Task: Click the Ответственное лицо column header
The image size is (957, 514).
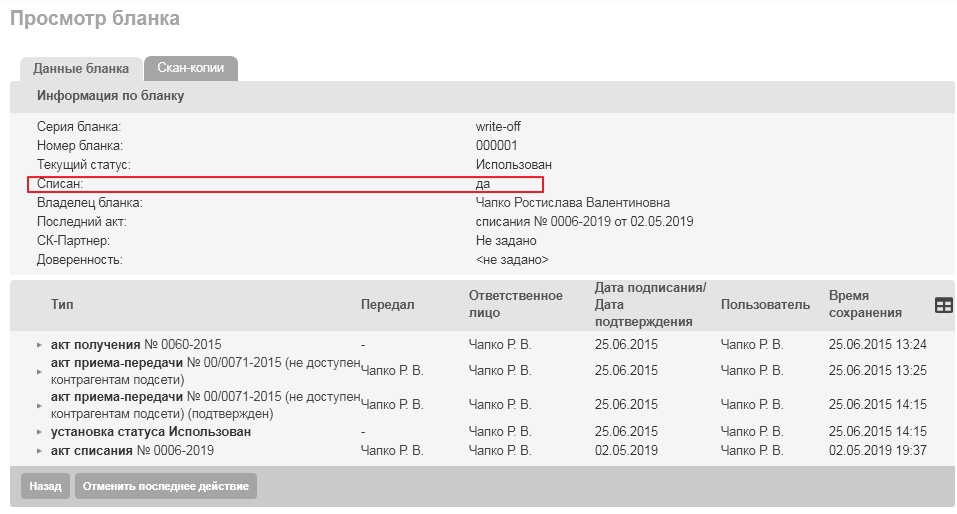Action: (515, 304)
